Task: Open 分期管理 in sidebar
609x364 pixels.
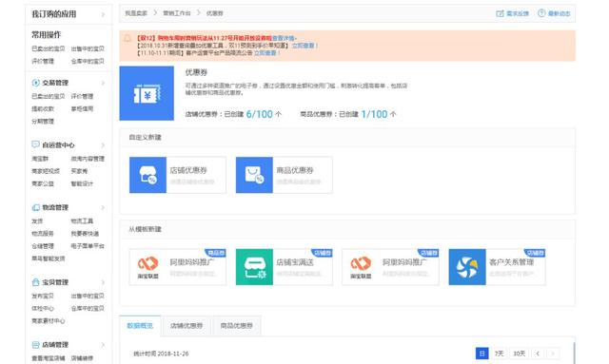Action: tap(43, 122)
